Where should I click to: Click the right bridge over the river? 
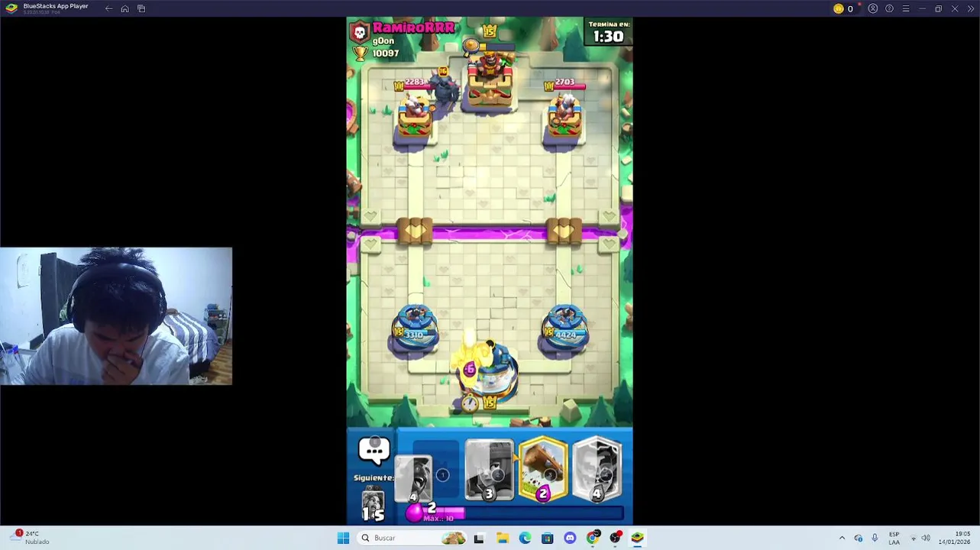pos(564,231)
